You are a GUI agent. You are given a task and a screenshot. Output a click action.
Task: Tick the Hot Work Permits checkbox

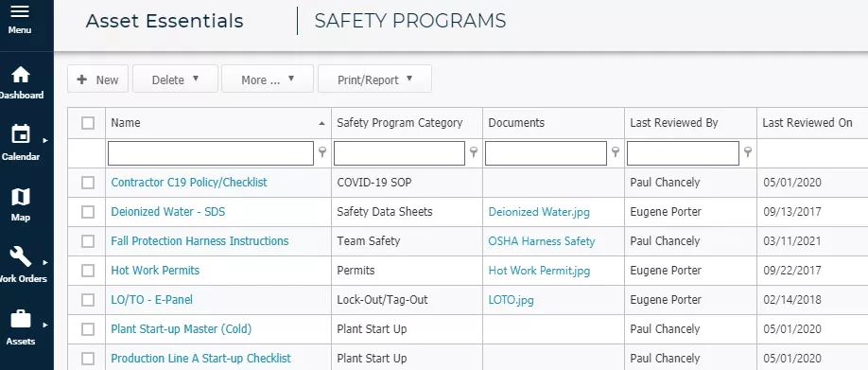[88, 271]
